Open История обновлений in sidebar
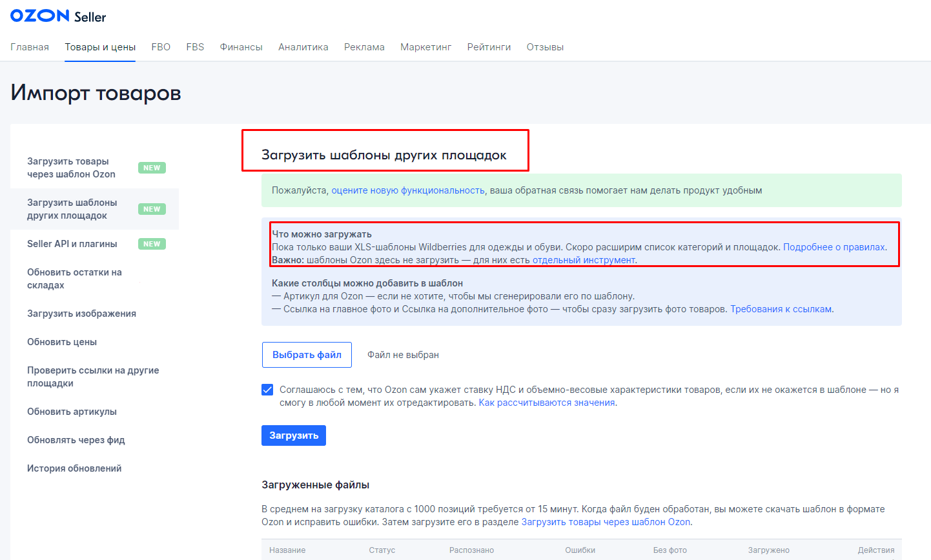 [x=74, y=468]
